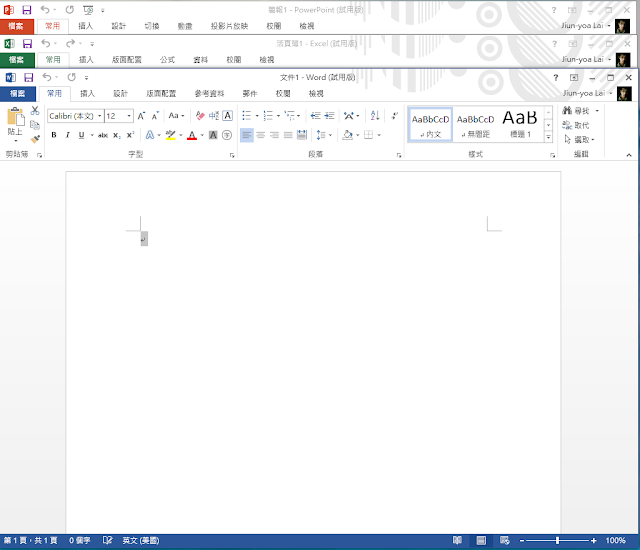
Task: Click the Word Help question mark icon
Action: (x=556, y=78)
